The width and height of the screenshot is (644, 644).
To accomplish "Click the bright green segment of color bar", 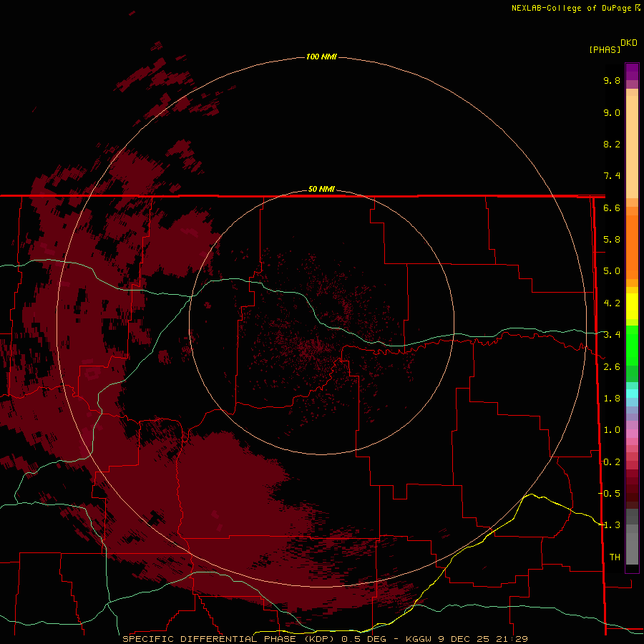I will [x=632, y=345].
